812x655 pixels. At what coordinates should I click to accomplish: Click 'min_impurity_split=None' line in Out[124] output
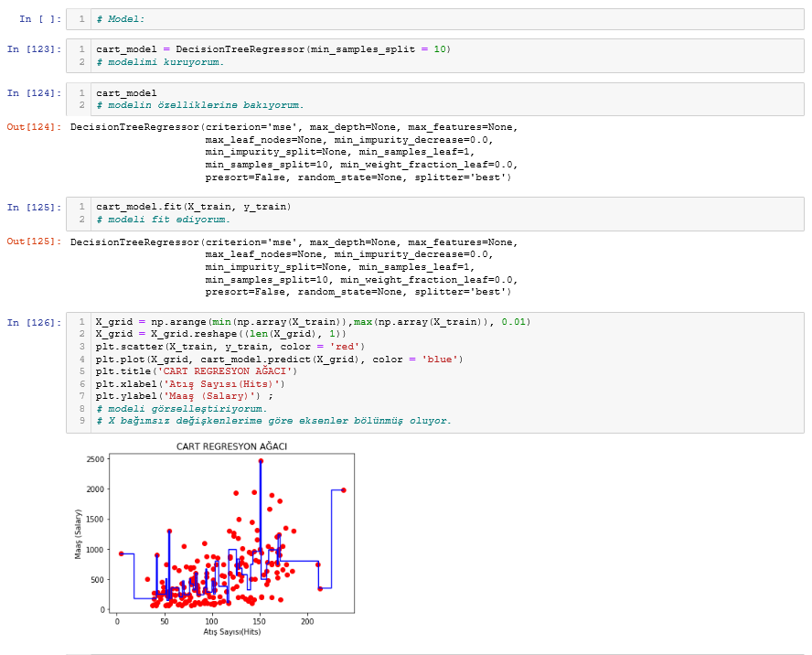pos(340,152)
